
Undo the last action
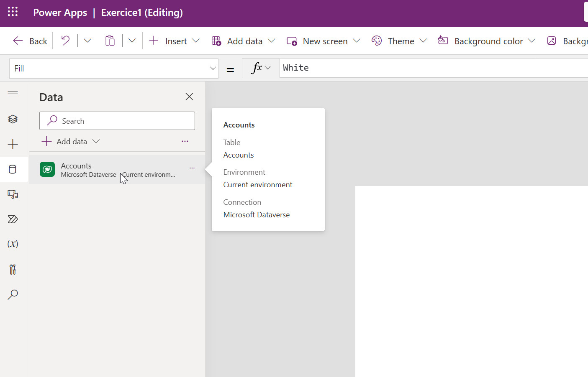click(x=65, y=41)
